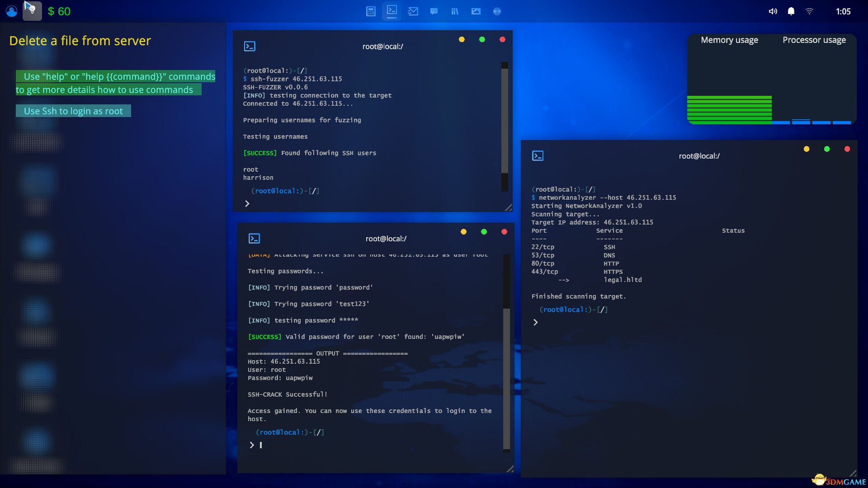Select the "Use Ssh to login as root" hint

[x=73, y=111]
